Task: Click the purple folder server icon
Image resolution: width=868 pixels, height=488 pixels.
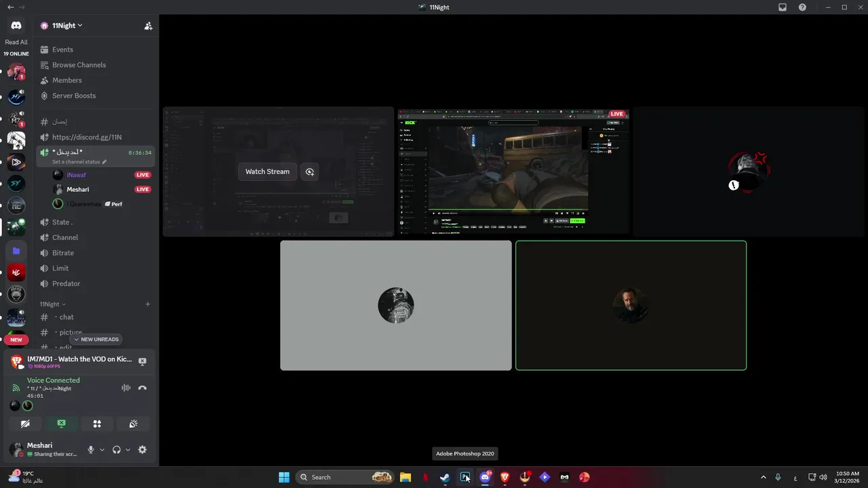Action: pyautogui.click(x=16, y=251)
